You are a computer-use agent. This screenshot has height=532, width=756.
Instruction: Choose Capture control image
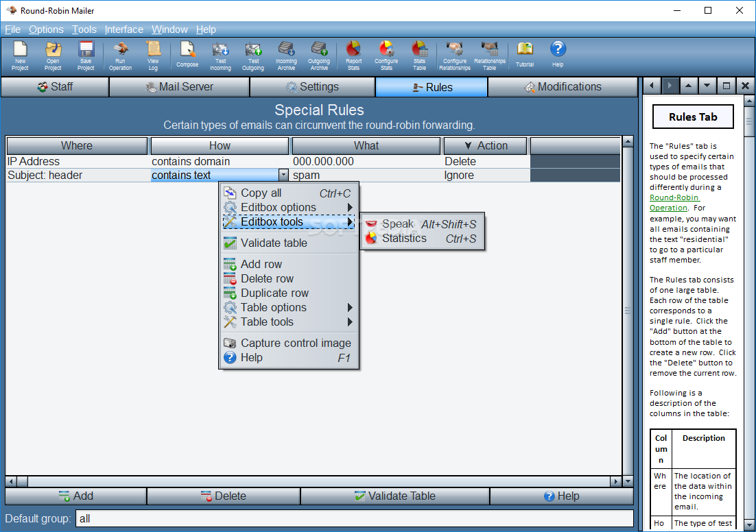click(x=289, y=343)
